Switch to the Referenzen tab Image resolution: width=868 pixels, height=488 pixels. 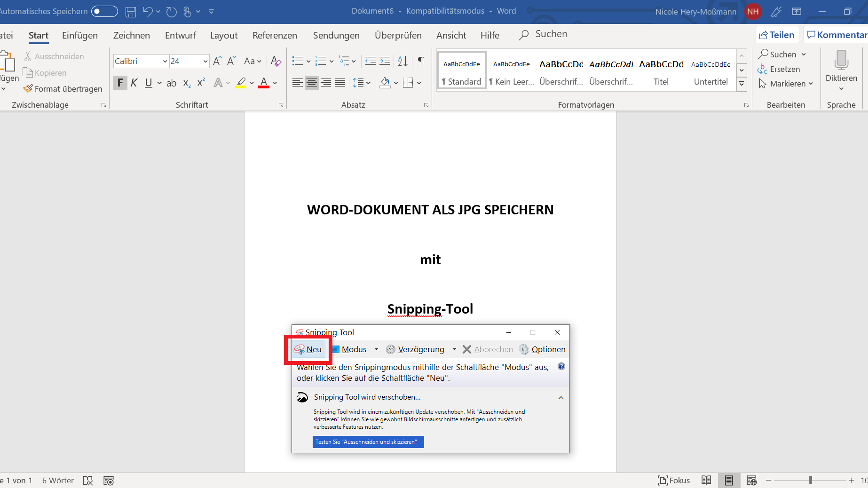[x=275, y=35]
